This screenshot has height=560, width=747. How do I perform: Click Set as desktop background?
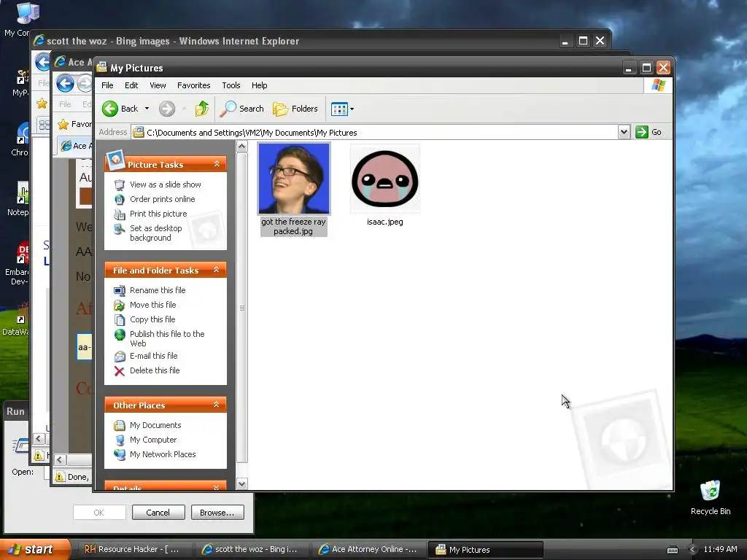pos(156,233)
